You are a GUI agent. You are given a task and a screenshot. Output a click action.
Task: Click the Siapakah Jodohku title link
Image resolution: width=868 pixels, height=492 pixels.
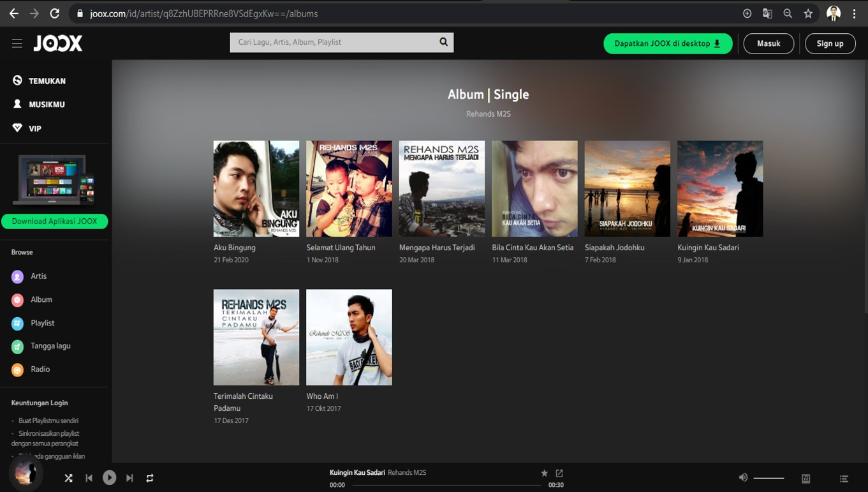point(614,248)
